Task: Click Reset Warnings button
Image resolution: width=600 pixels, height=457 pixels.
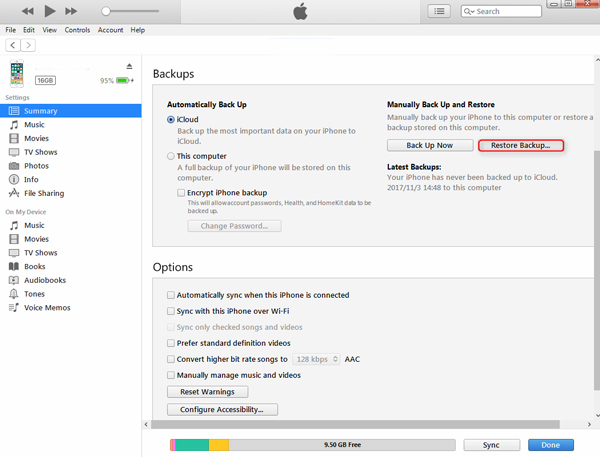Action: [x=207, y=392]
